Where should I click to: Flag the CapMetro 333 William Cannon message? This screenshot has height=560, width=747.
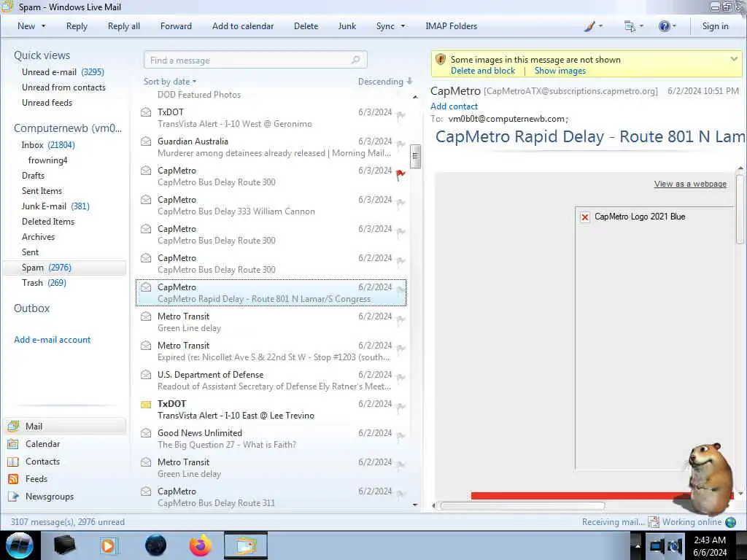(400, 204)
